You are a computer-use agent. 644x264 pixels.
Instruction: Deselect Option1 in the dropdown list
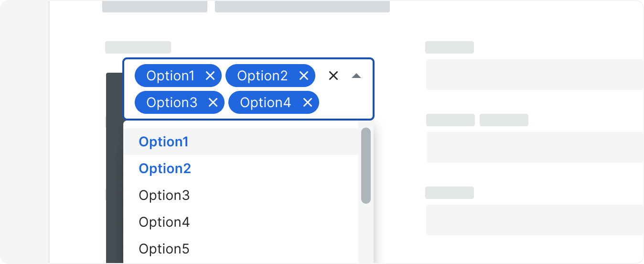coord(163,142)
